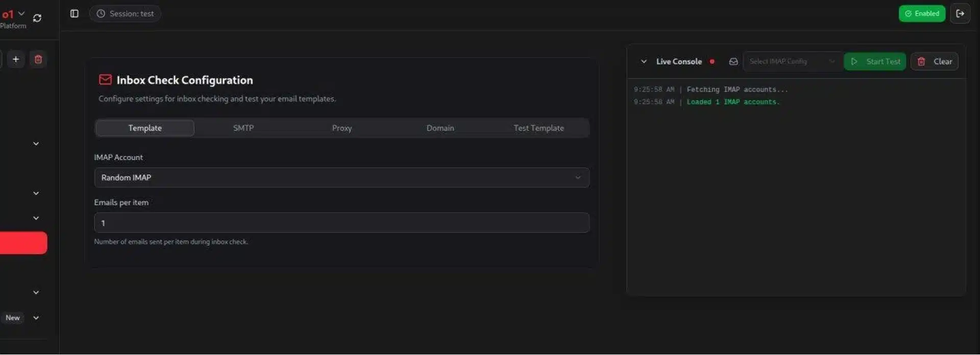Open the Proxy tab
The image size is (980, 355).
pyautogui.click(x=342, y=129)
